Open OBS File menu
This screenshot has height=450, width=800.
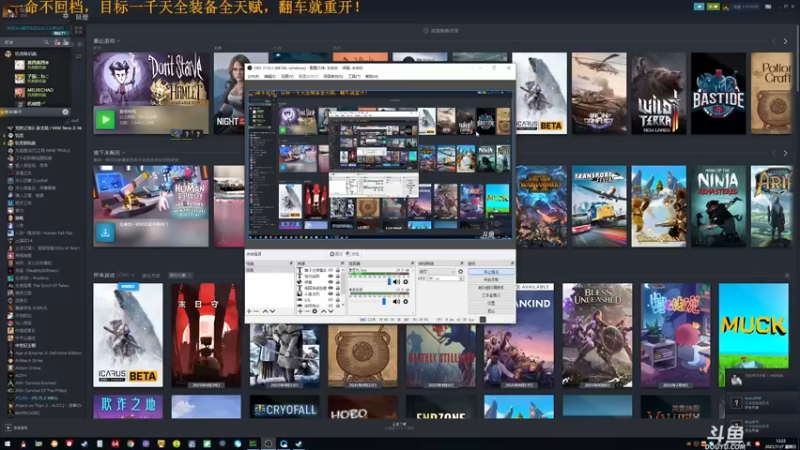click(253, 77)
